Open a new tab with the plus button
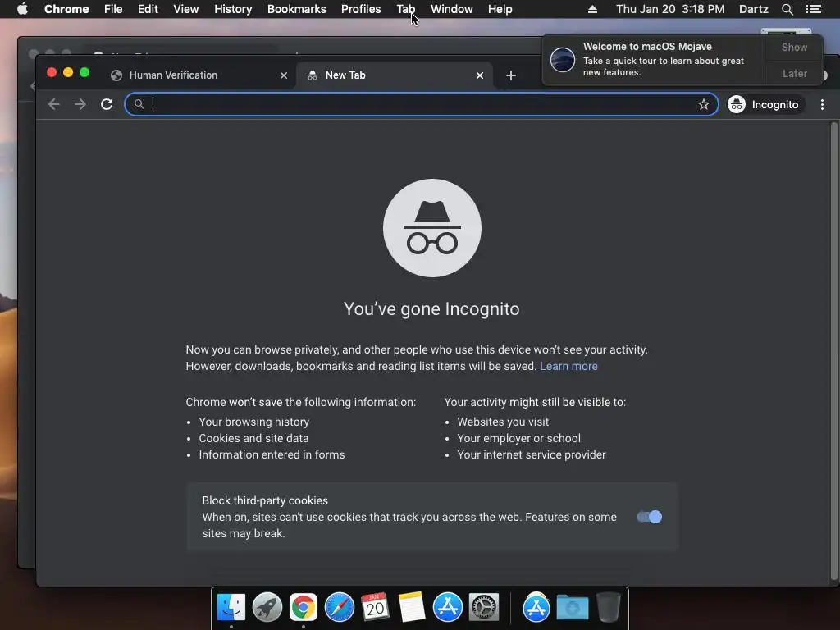The image size is (840, 630). pos(510,75)
